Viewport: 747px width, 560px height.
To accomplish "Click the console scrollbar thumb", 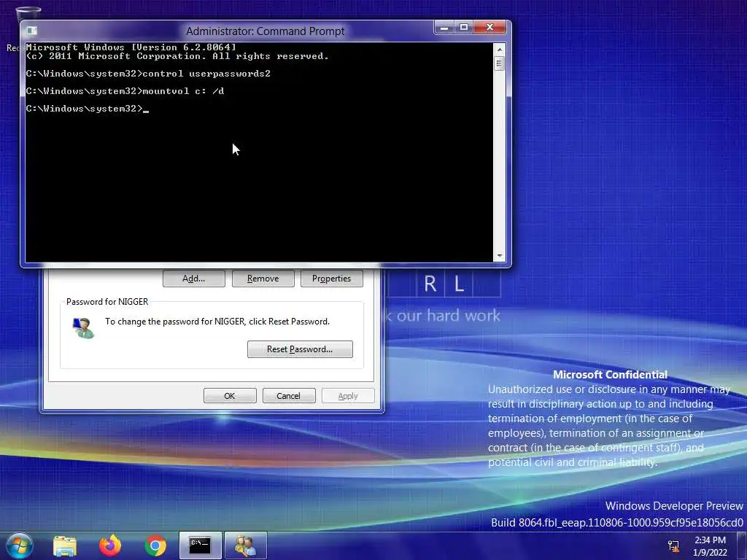I will [x=499, y=63].
